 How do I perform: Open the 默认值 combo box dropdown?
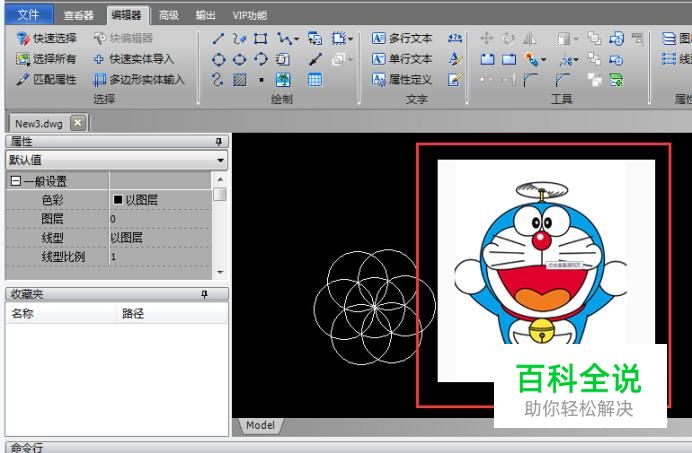click(220, 160)
